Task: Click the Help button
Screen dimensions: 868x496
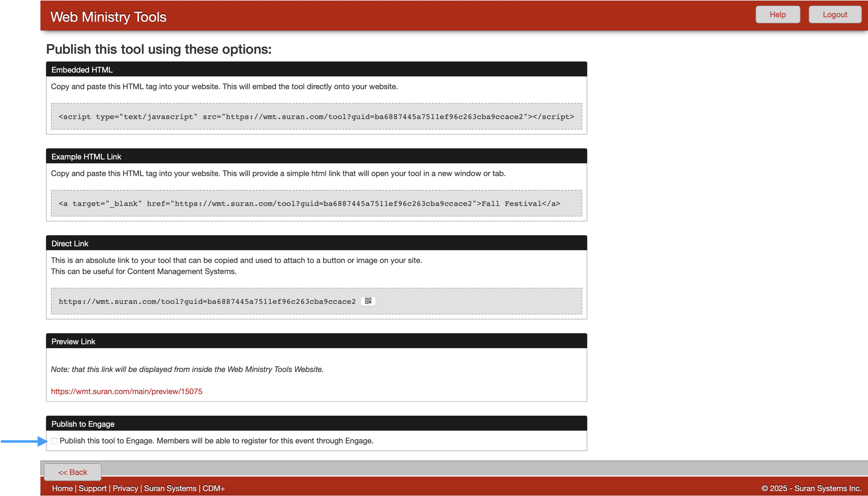Action: click(x=777, y=14)
